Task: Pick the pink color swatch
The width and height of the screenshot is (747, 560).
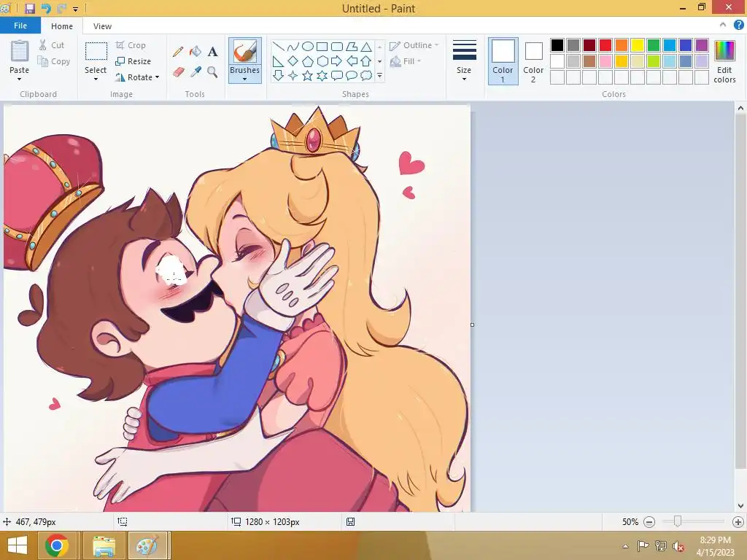Action: (605, 61)
